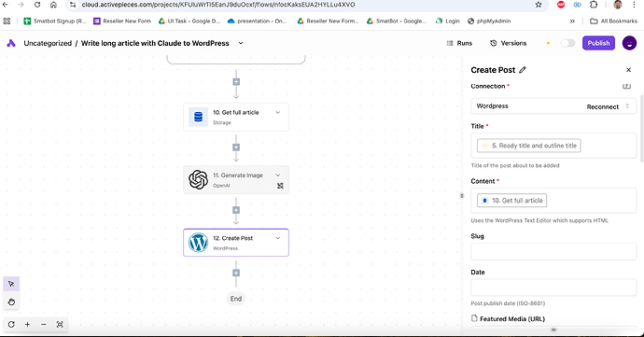Open the Runs tab
Viewport: 644px width, 337px height.
tap(459, 43)
